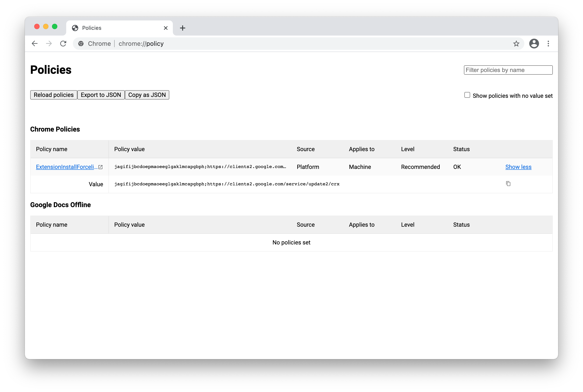583x392 pixels.
Task: Open Chrome's three-dot menu
Action: pyautogui.click(x=548, y=44)
